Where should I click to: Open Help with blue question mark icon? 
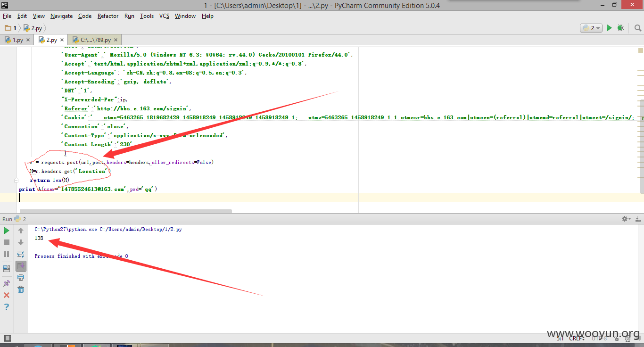(x=7, y=307)
